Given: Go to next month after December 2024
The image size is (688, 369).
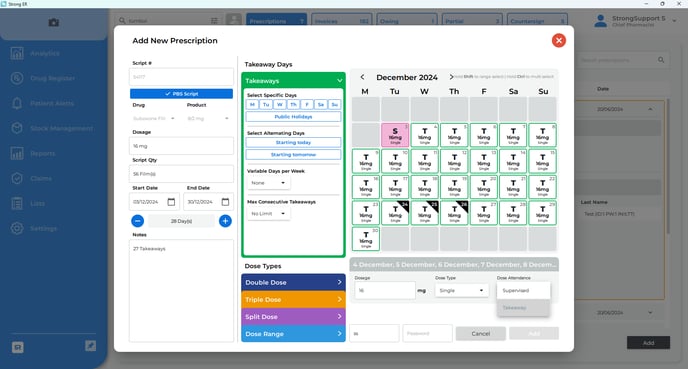Looking at the screenshot, I should pos(451,77).
